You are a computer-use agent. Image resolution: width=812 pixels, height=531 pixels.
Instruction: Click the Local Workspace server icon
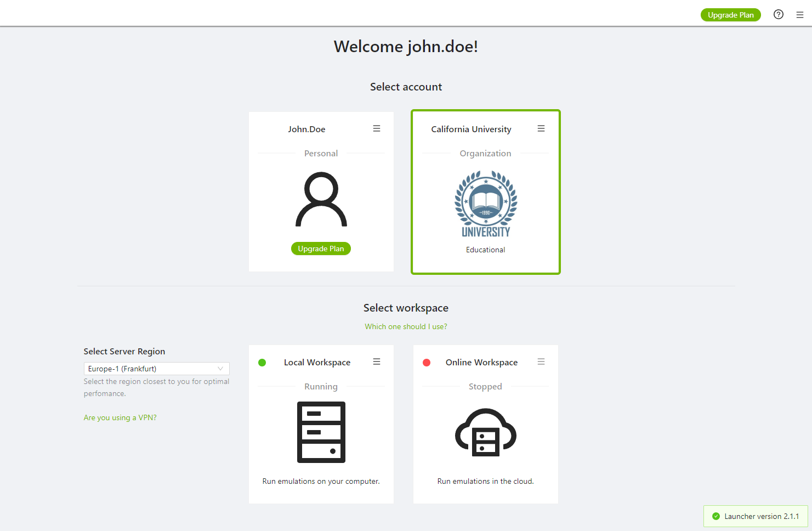point(321,432)
